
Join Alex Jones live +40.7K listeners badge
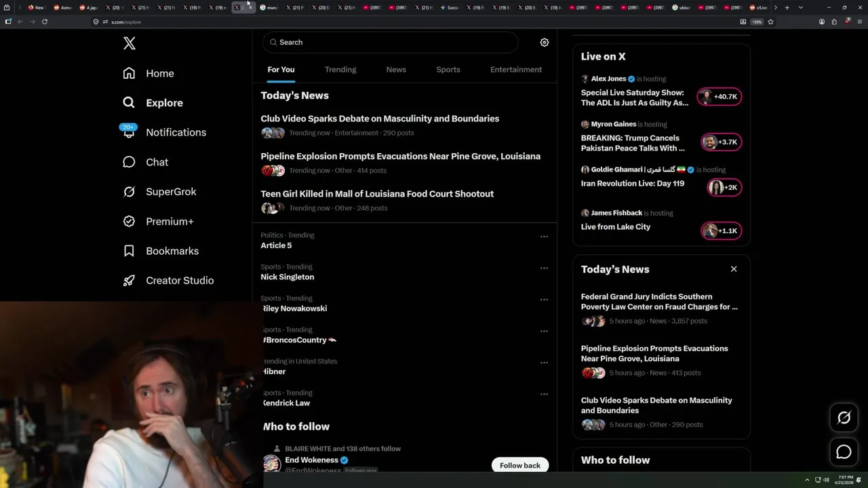(x=719, y=97)
